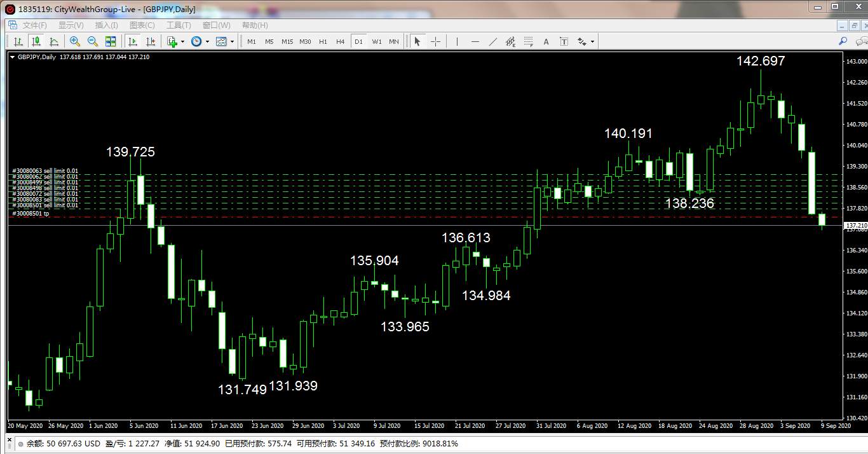Select M1 timeframe
Image resolution: width=868 pixels, height=454 pixels.
click(252, 41)
